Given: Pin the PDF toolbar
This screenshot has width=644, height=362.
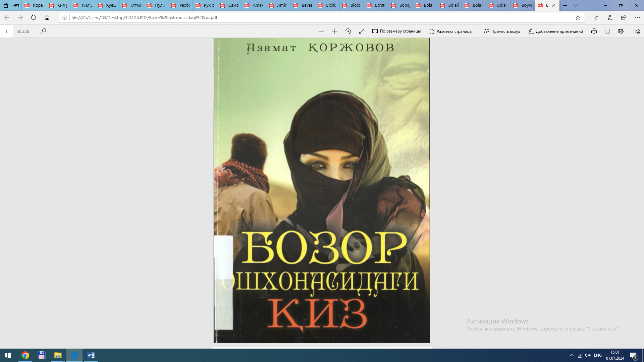Looking at the screenshot, I should 637,31.
